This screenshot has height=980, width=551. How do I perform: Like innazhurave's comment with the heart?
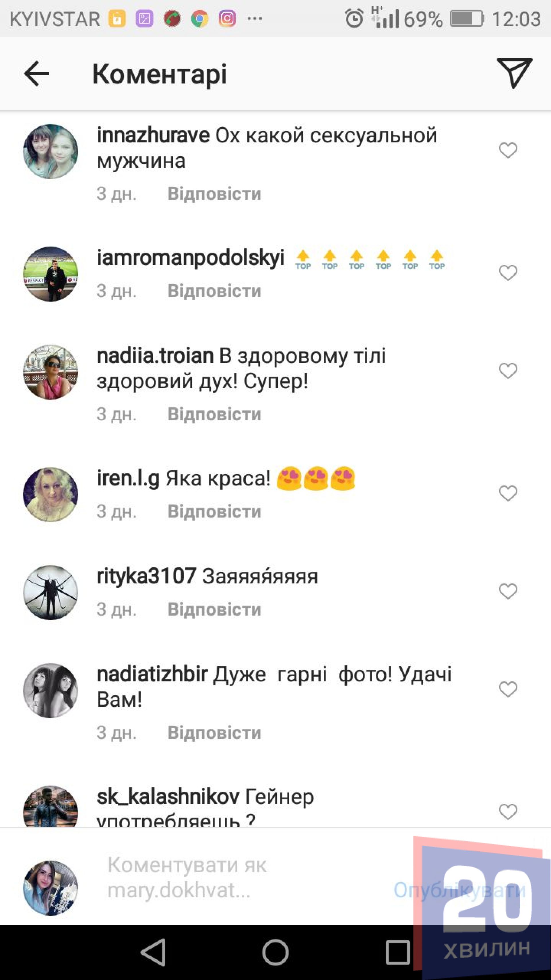coord(508,150)
